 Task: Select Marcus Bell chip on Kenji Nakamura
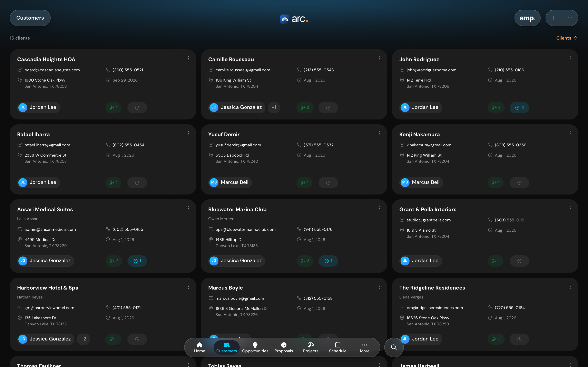[x=421, y=182]
